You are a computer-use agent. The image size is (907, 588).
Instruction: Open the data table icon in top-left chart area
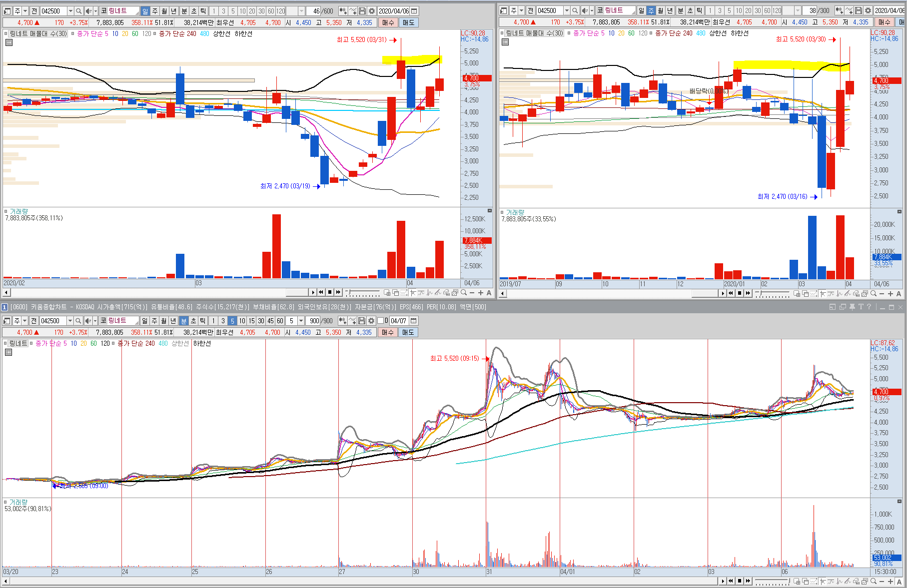point(9,42)
